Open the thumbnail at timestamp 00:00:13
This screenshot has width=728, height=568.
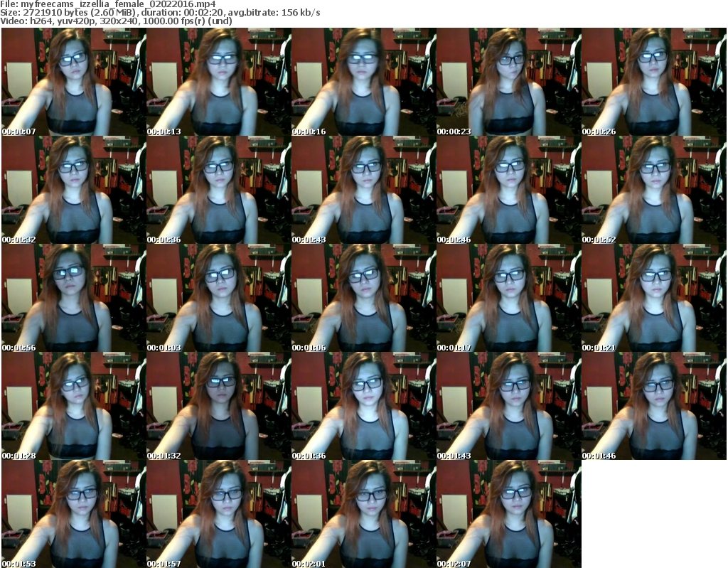click(219, 82)
